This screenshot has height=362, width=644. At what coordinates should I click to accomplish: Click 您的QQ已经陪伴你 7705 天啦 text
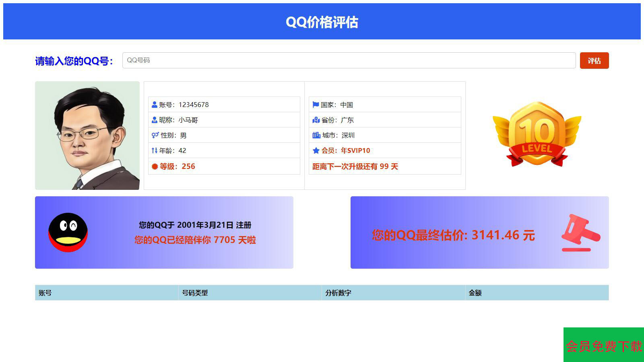coord(195,240)
